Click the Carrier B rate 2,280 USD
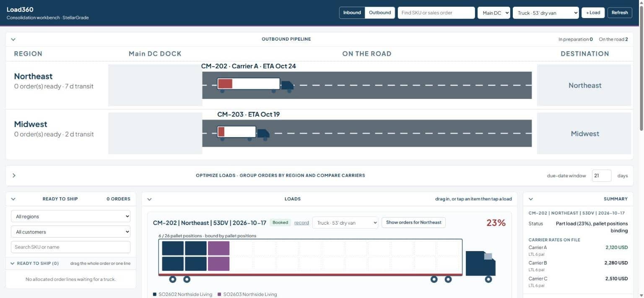 [616, 263]
